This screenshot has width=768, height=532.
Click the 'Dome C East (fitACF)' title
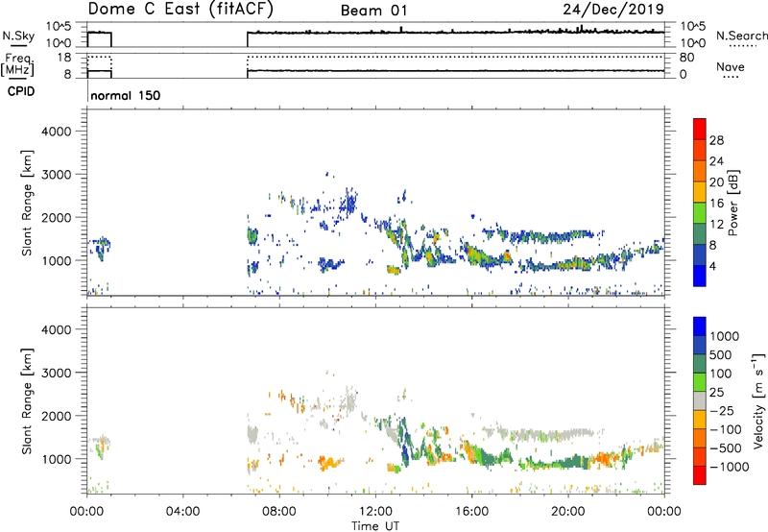(x=180, y=10)
